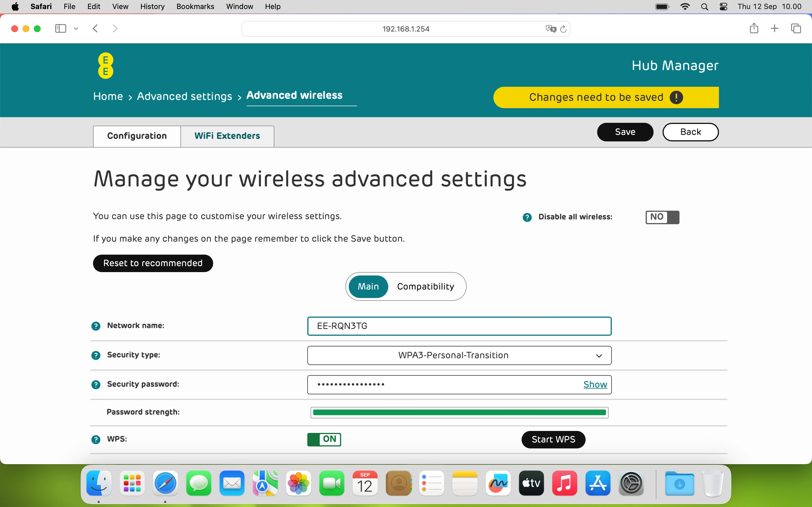Switch to the Compatibility network mode

tap(425, 286)
